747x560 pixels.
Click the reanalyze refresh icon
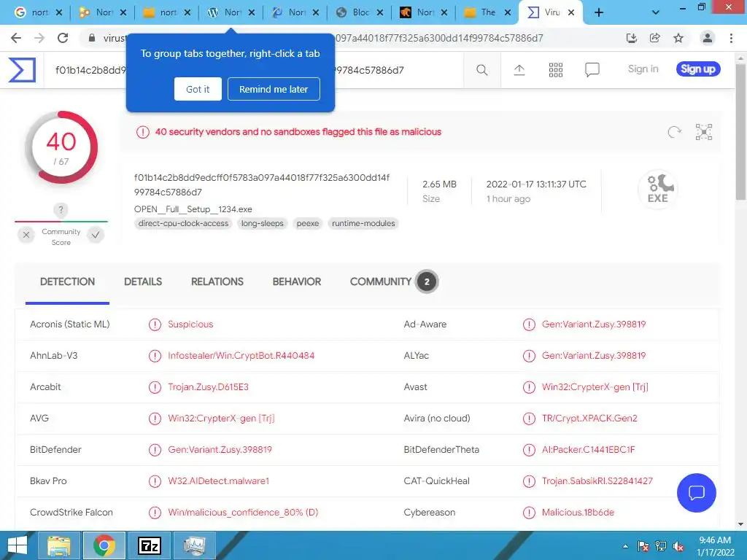point(674,132)
